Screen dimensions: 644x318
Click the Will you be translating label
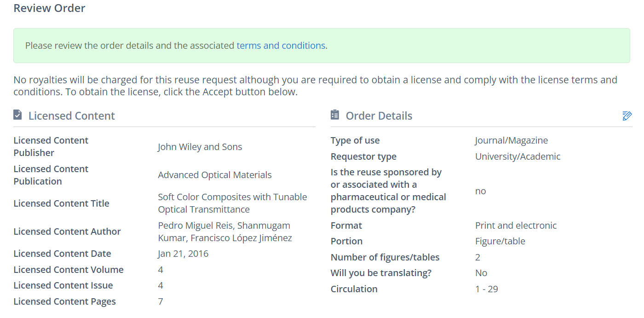pos(381,273)
